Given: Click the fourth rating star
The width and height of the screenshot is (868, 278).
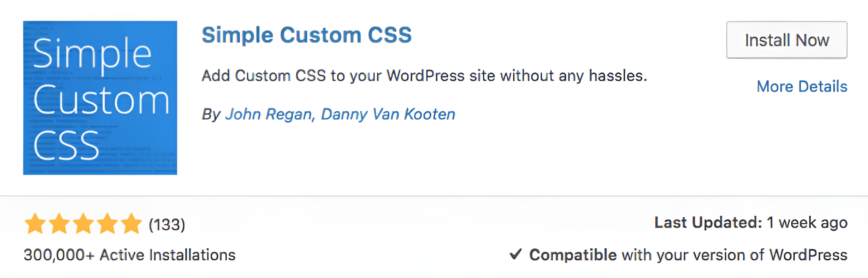Looking at the screenshot, I should 108,223.
